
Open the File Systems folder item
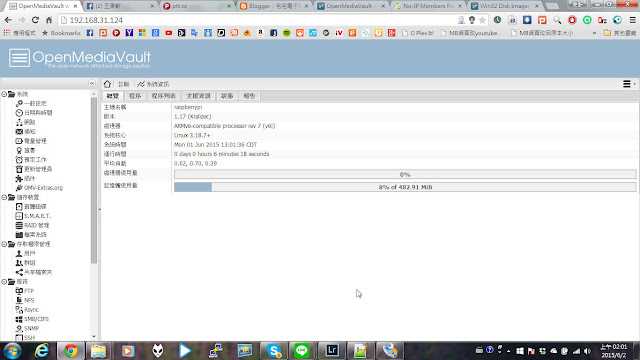31,235
